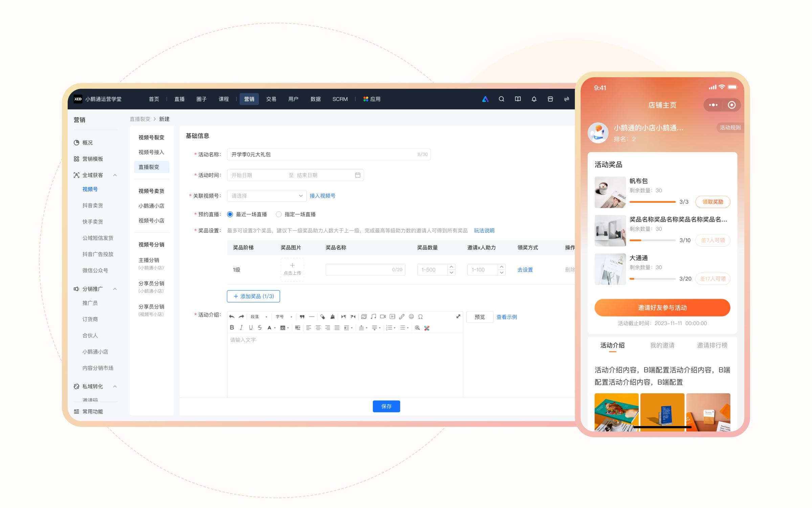
Task: Click the 保存 save button
Action: click(x=386, y=406)
